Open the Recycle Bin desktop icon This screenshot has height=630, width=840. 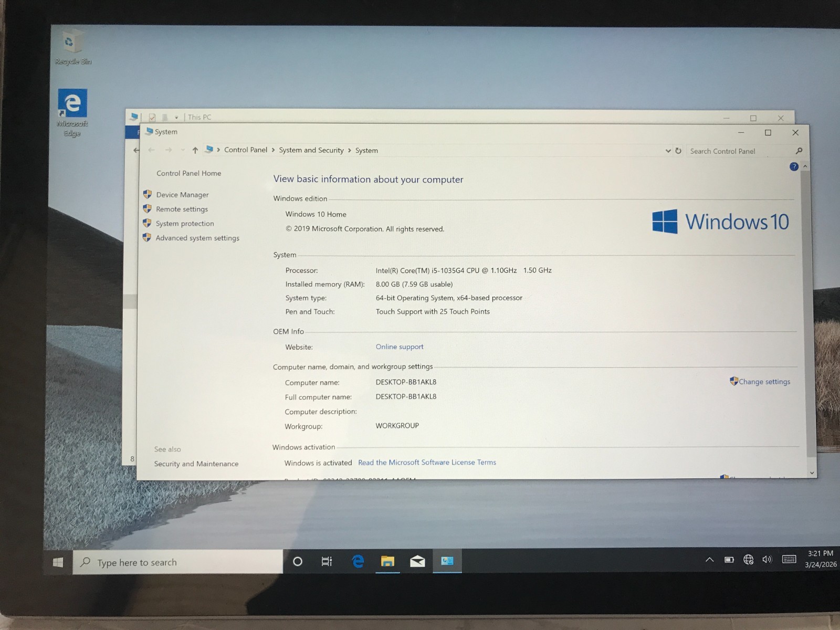coord(72,47)
